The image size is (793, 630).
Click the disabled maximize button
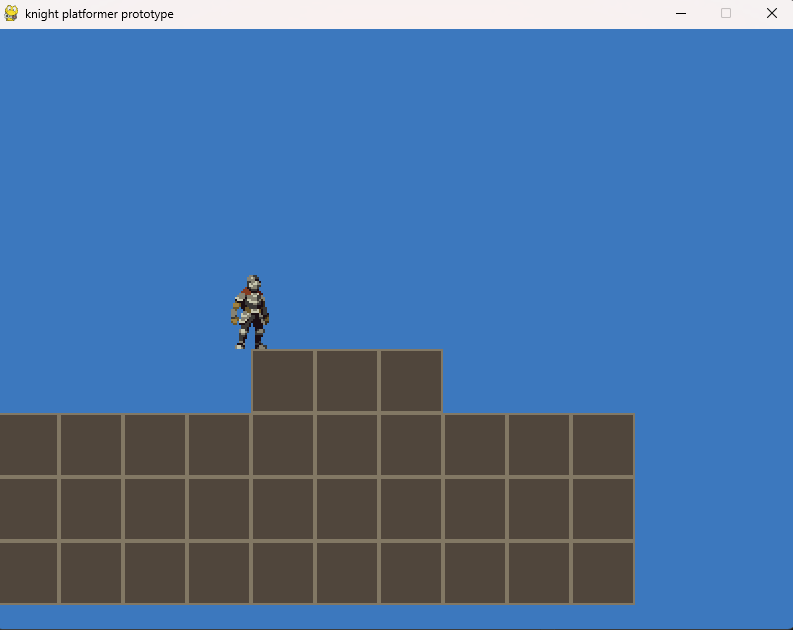coord(726,14)
